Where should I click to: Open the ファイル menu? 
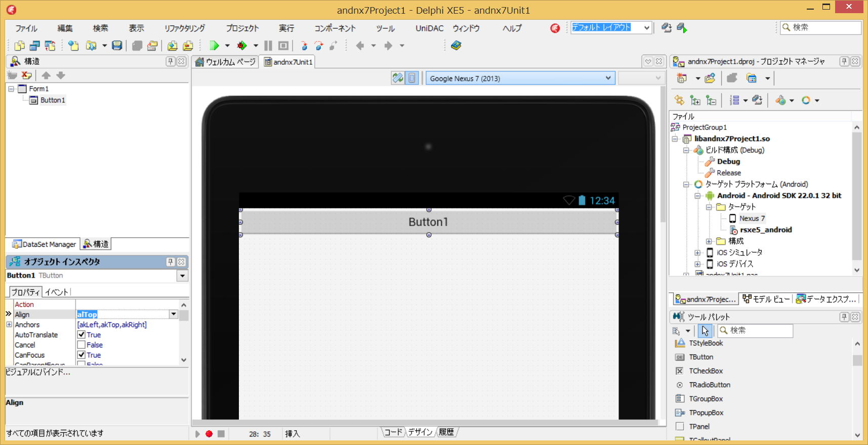pos(26,28)
